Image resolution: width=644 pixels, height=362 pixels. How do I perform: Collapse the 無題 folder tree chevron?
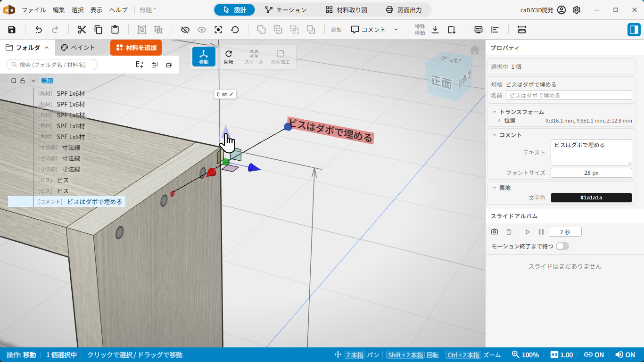coord(33,81)
